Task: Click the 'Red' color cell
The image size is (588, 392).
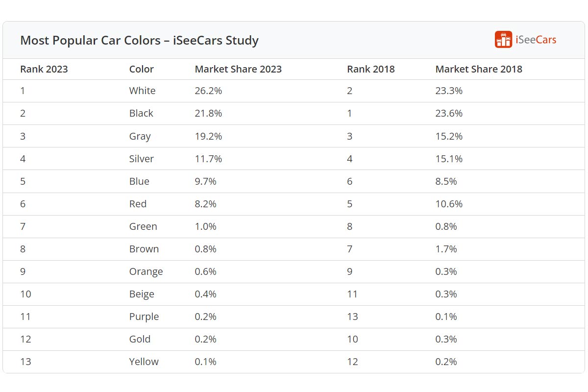Action: click(x=138, y=204)
